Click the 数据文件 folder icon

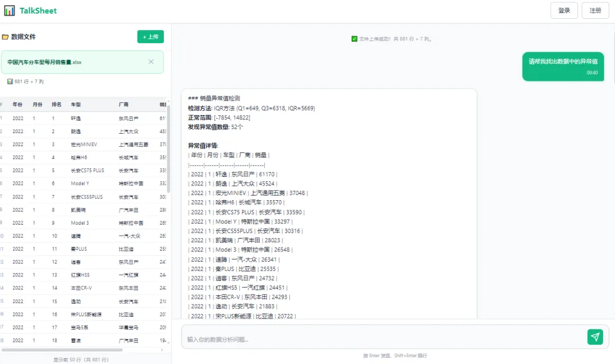pyautogui.click(x=5, y=37)
